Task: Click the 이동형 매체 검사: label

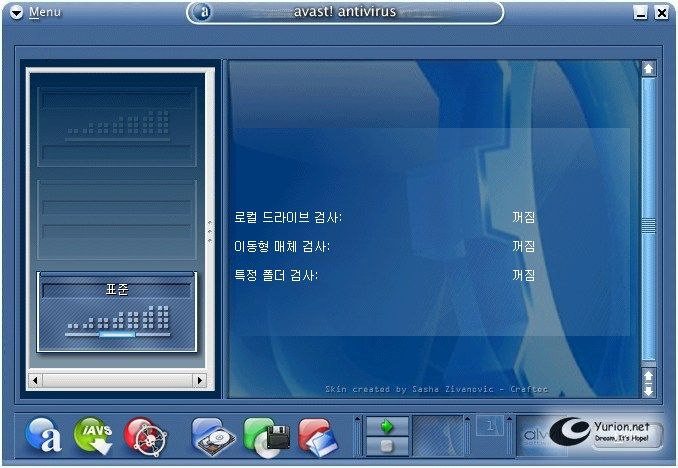Action: [x=282, y=246]
